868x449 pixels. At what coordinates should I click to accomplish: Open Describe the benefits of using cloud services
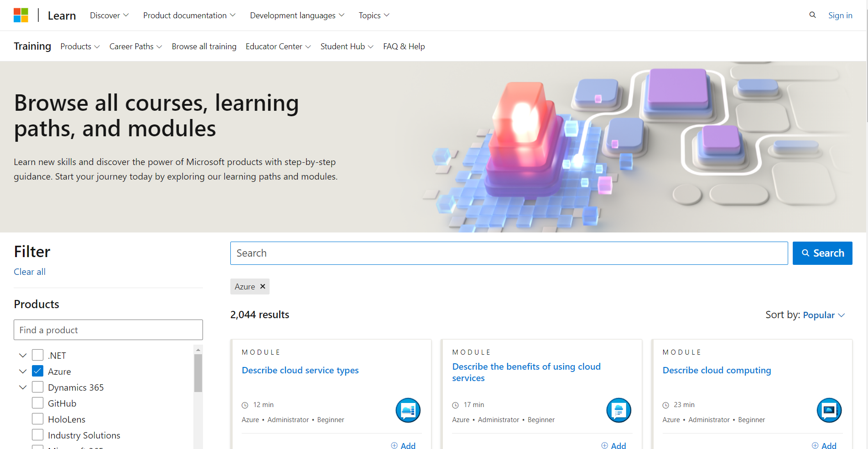click(526, 372)
